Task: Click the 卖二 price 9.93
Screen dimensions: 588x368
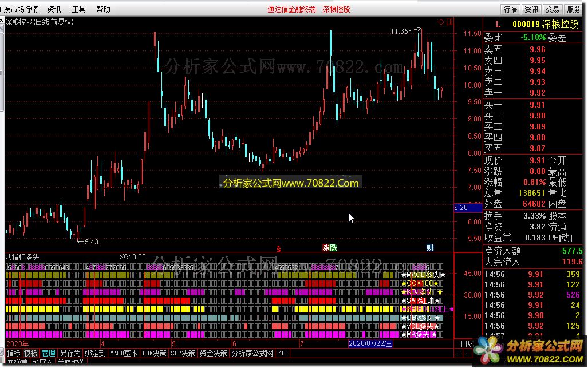Action: coord(538,82)
